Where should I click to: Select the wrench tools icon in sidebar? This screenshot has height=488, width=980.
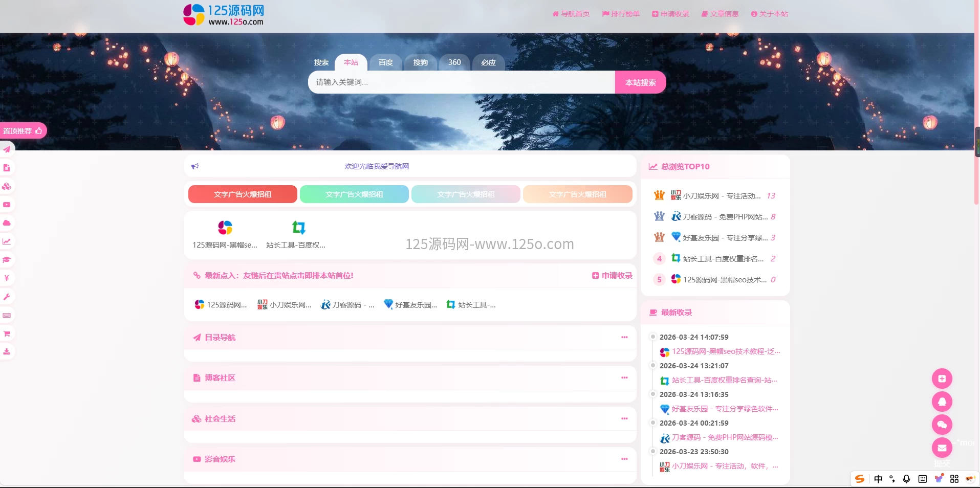coord(7,297)
